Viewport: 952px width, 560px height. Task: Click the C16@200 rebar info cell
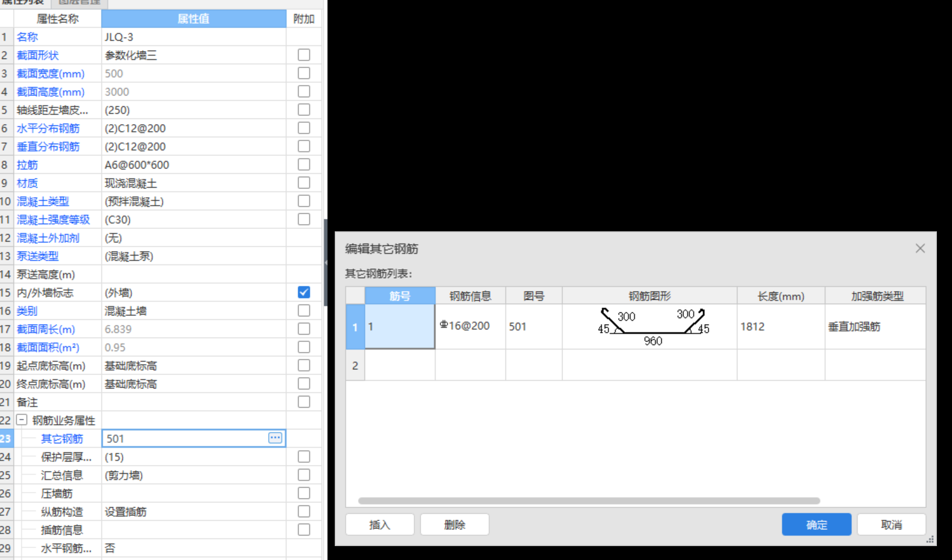[x=470, y=326]
